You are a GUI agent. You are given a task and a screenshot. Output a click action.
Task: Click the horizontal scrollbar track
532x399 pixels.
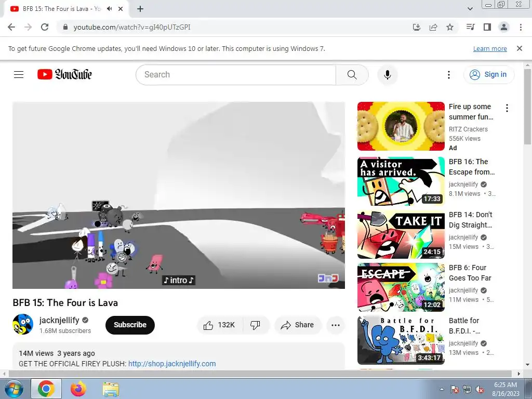tap(260, 374)
